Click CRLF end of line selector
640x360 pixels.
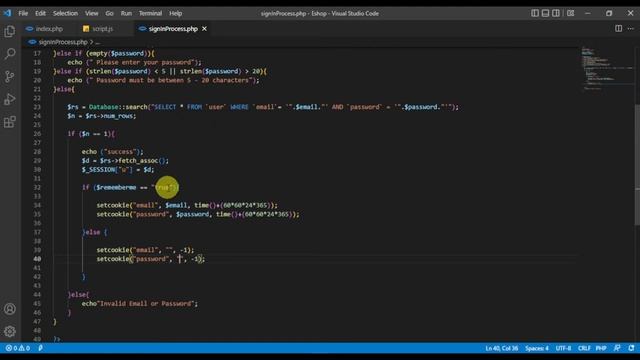tap(584, 348)
